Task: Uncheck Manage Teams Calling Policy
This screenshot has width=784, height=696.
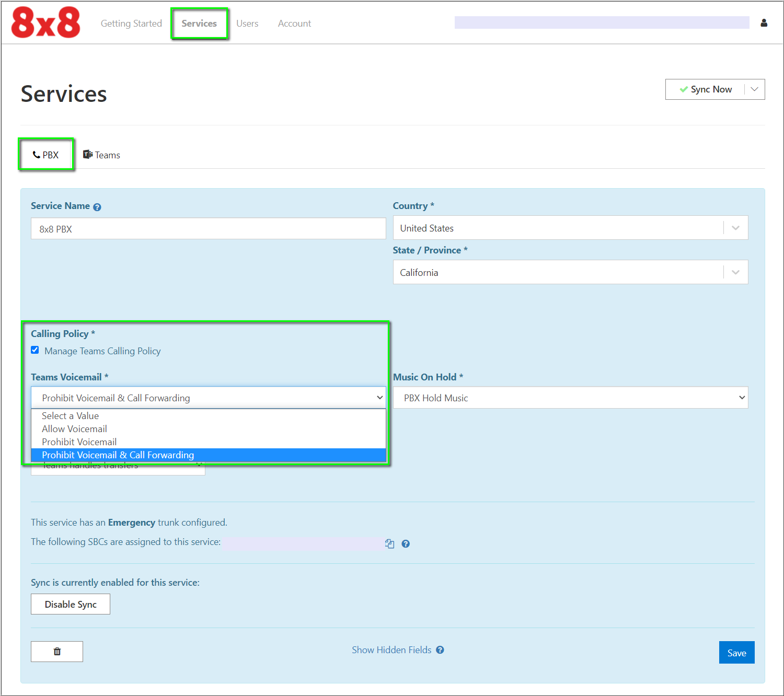Action: click(x=34, y=350)
